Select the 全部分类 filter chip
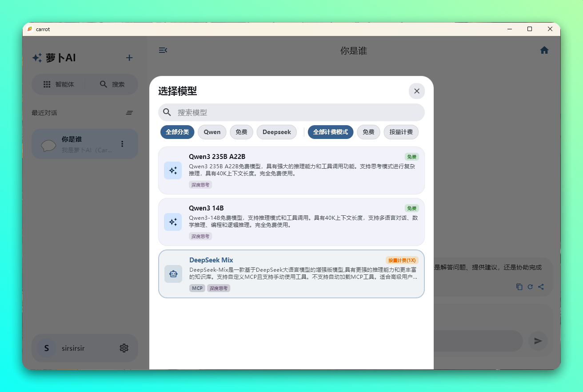This screenshot has height=392, width=583. coord(177,132)
